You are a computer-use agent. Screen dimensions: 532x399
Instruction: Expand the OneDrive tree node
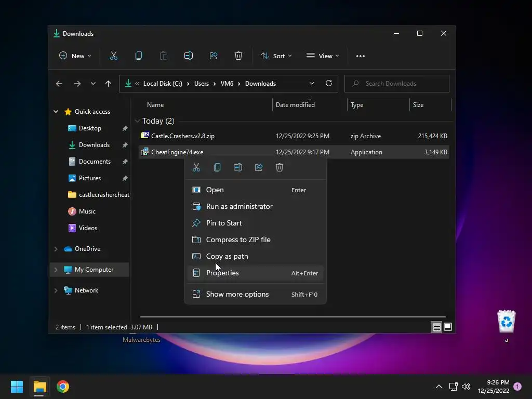pos(56,249)
